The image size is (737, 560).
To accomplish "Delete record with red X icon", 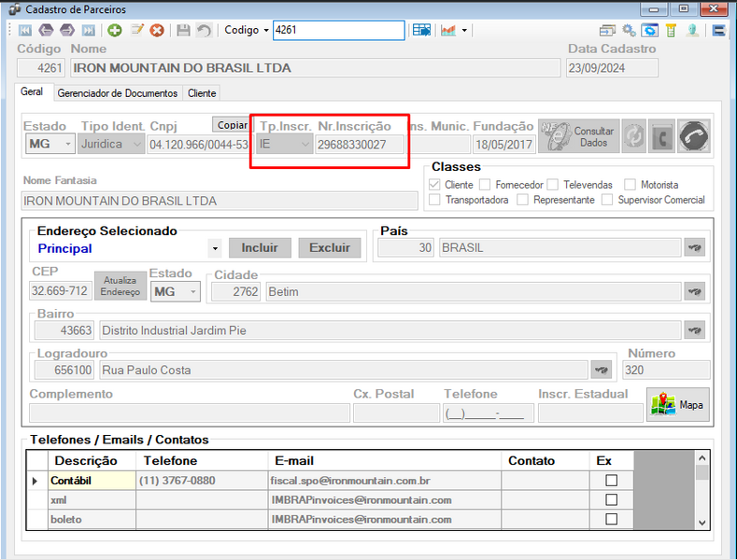I will tap(157, 31).
